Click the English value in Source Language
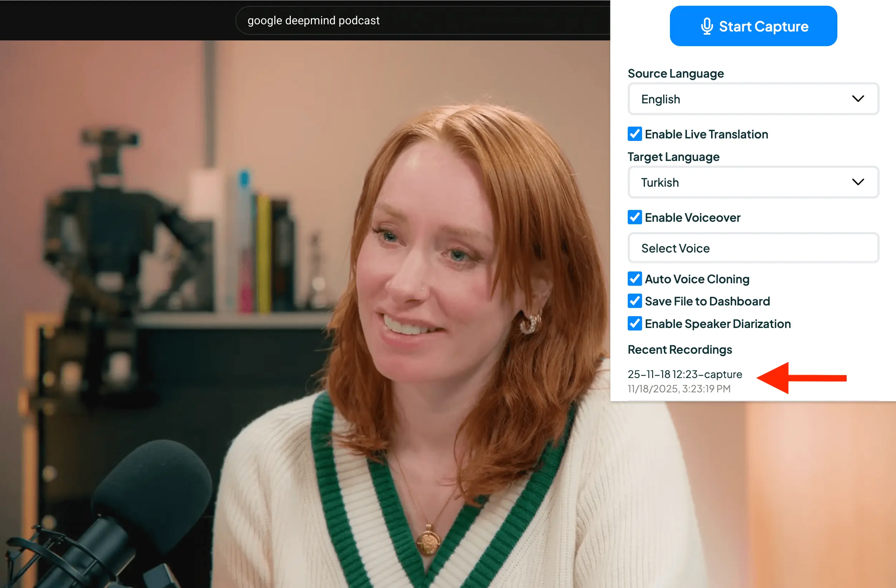The width and height of the screenshot is (896, 588). 660,99
